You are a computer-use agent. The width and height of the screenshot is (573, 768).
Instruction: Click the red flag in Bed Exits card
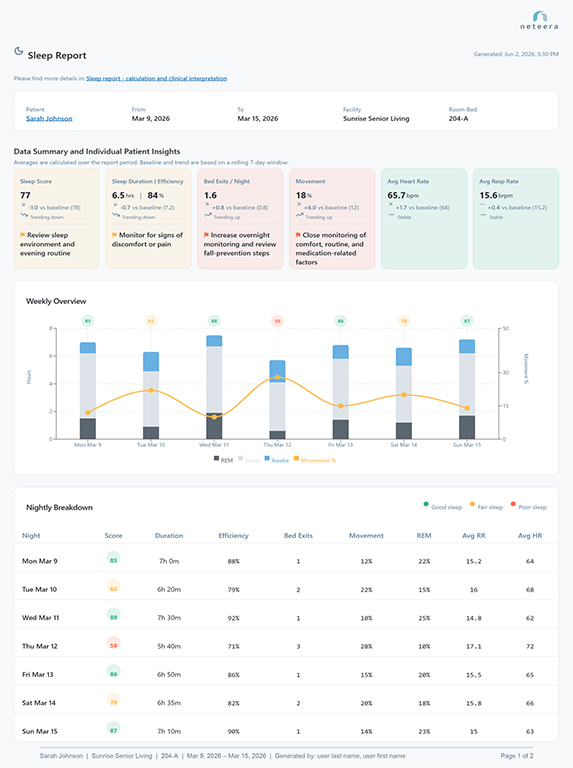[x=206, y=235]
